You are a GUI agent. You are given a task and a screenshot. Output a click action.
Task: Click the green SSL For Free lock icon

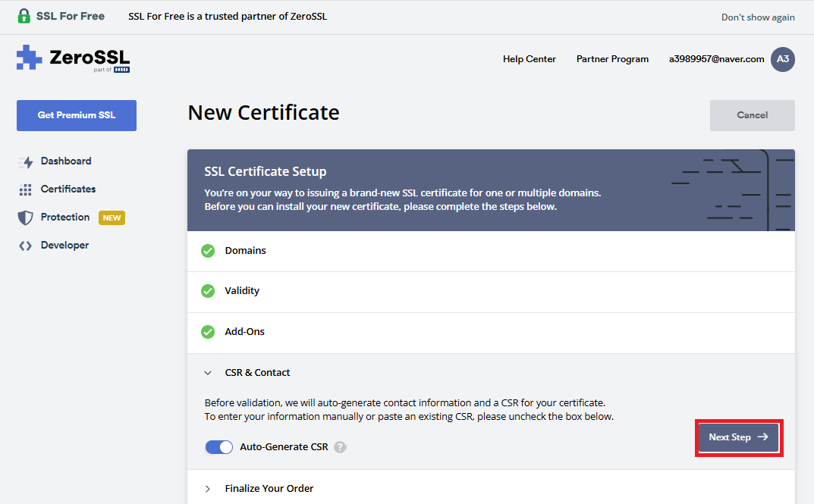tap(24, 16)
